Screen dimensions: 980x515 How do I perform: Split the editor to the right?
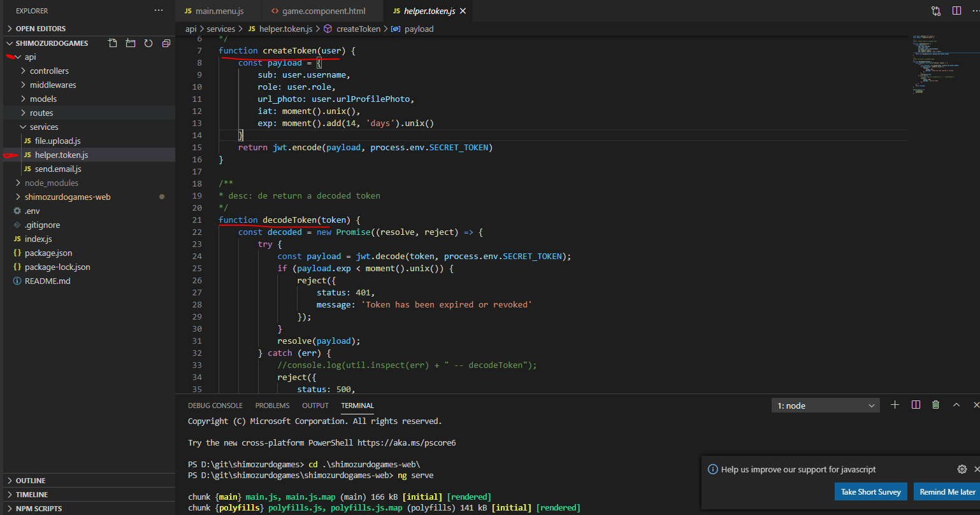[956, 11]
